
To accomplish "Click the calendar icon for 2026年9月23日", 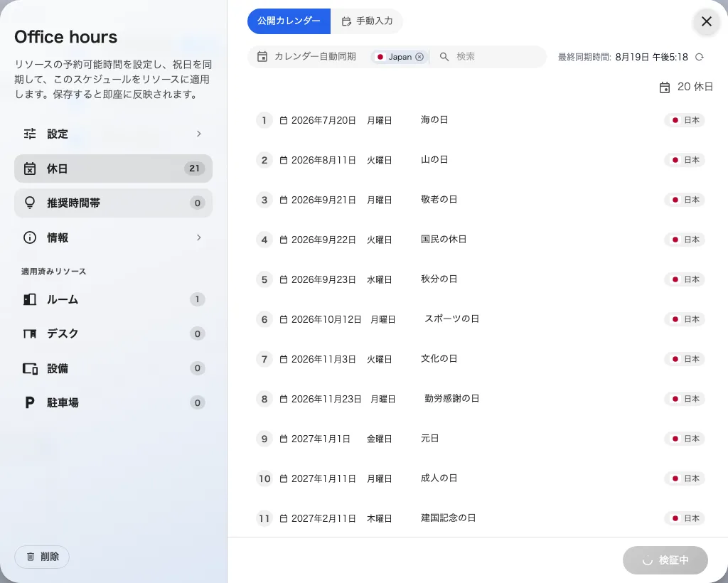I will click(284, 280).
